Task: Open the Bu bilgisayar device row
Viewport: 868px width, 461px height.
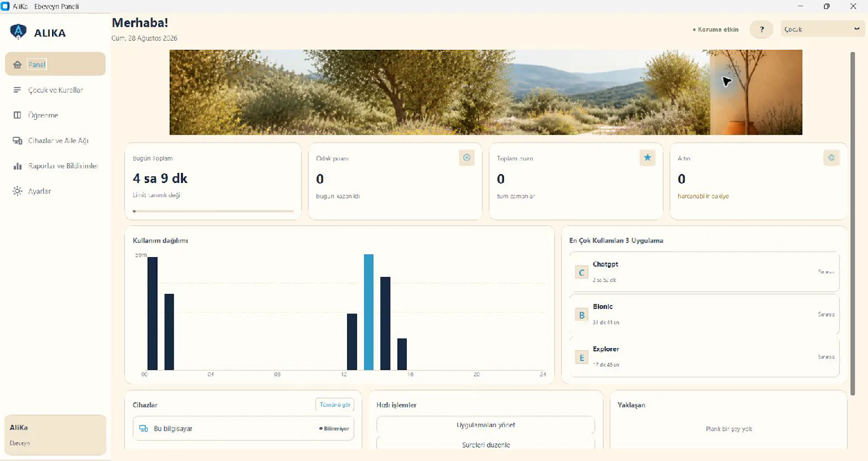Action: pyautogui.click(x=244, y=428)
